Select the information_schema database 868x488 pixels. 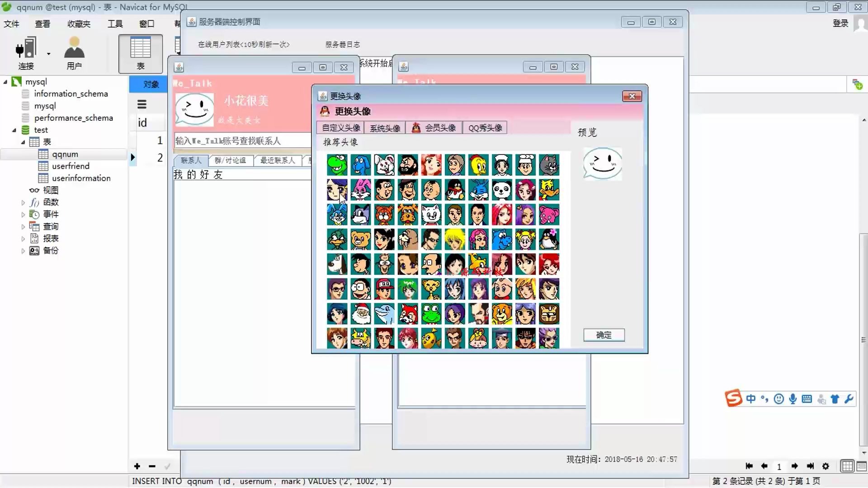pos(71,94)
